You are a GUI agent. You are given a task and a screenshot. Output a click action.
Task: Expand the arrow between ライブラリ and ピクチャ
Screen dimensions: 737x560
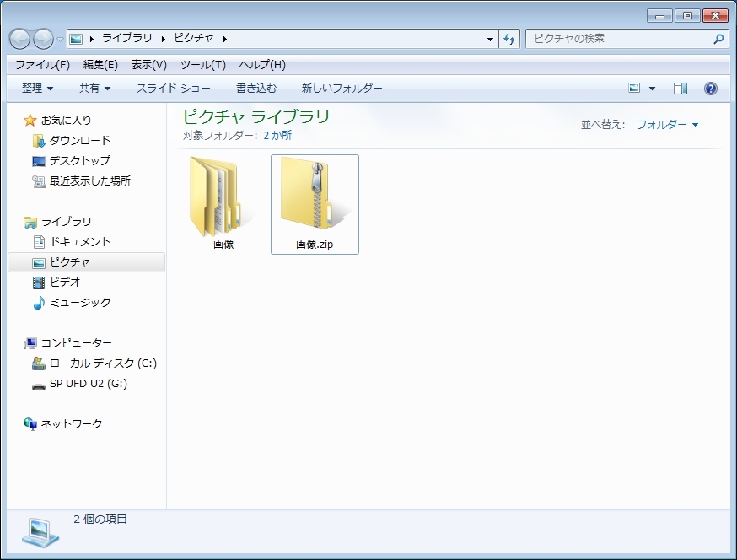click(x=163, y=39)
